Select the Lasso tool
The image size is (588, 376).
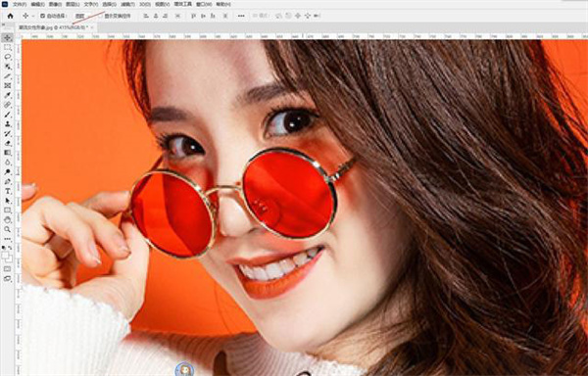click(8, 57)
